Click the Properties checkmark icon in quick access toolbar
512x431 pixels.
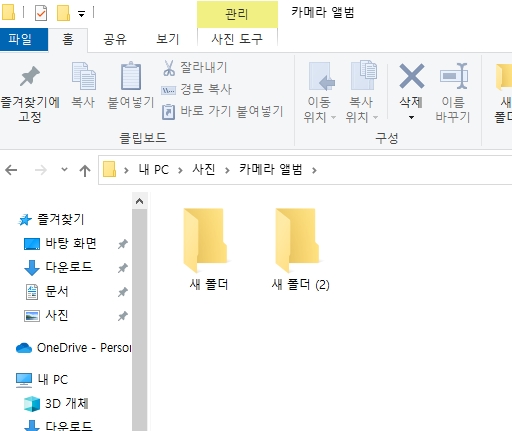[41, 13]
